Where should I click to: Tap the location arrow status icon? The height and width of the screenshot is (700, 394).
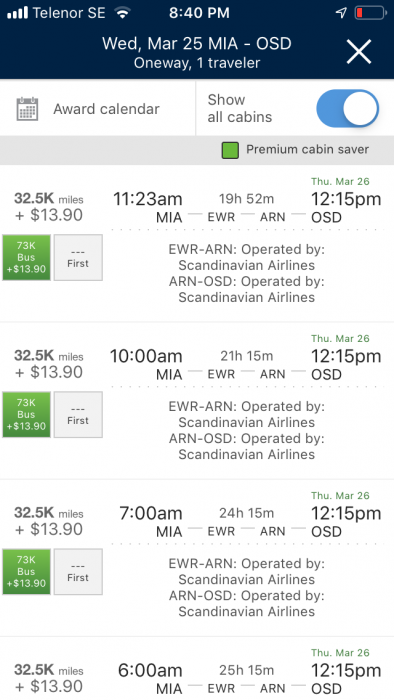coord(341,13)
